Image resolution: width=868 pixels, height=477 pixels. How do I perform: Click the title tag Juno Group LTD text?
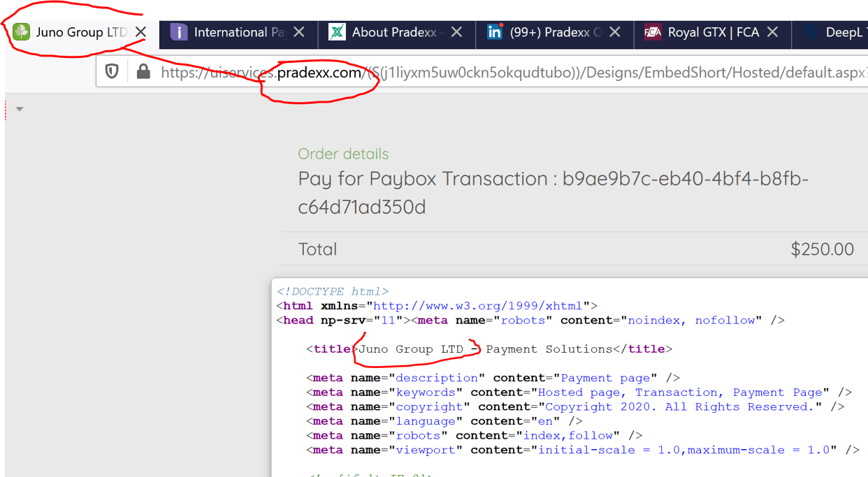(411, 348)
